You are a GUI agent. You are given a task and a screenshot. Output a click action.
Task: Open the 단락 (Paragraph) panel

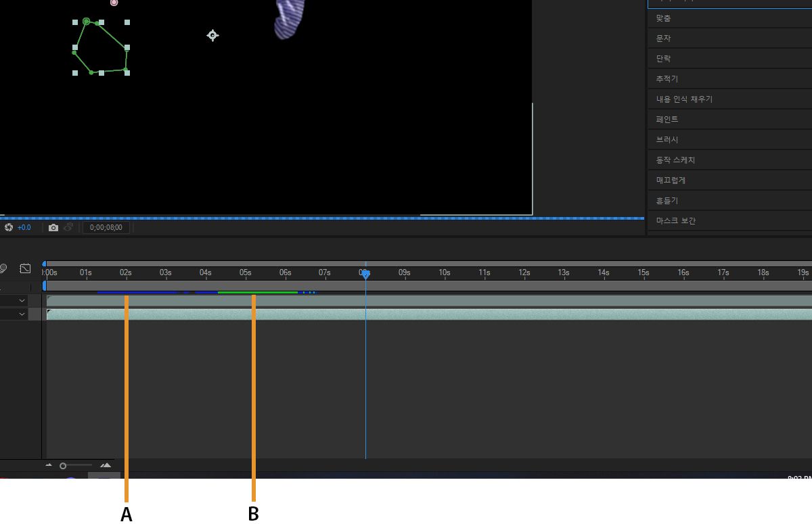729,59
